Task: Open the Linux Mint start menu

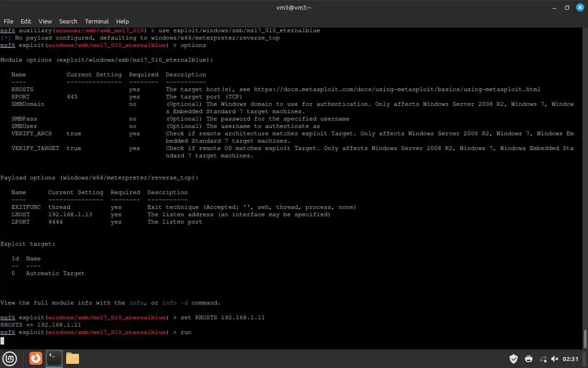Action: (10, 358)
